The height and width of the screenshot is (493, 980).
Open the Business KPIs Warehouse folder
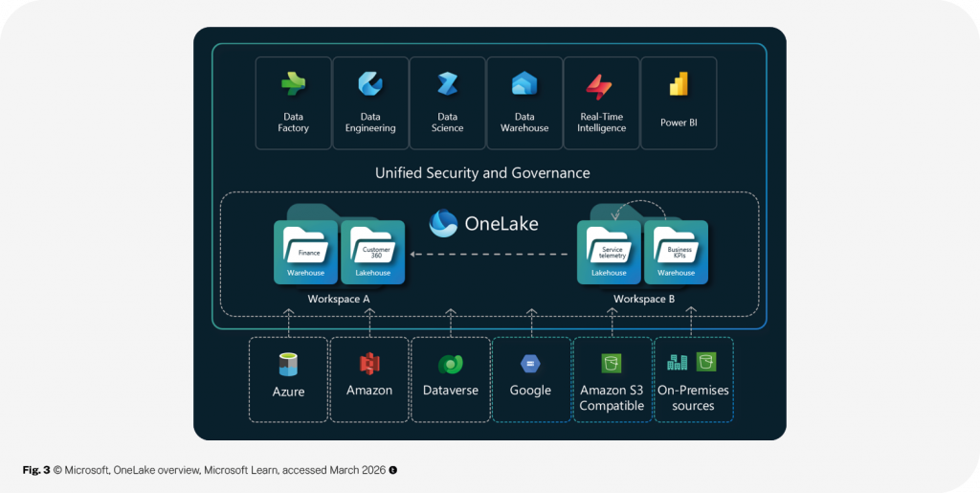point(676,253)
